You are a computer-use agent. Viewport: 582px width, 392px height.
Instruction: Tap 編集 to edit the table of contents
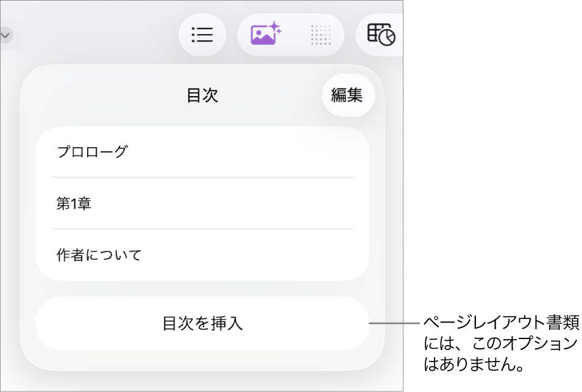[348, 95]
